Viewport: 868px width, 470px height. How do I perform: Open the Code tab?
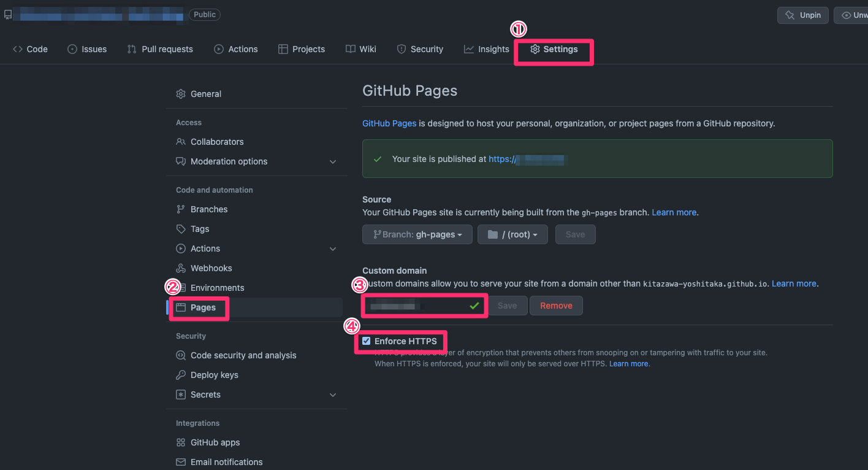click(30, 49)
